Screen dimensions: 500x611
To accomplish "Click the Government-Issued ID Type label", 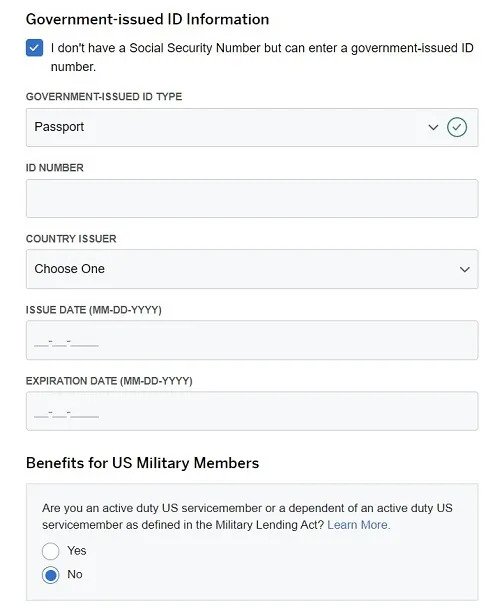I will pyautogui.click(x=104, y=97).
